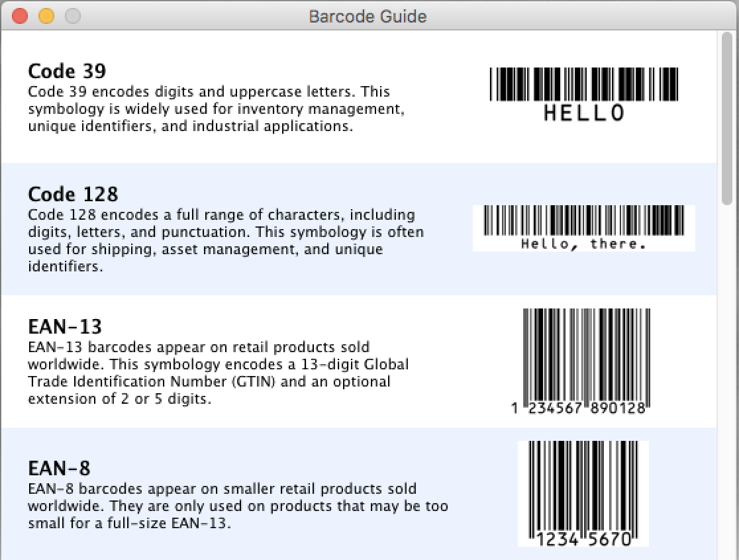This screenshot has width=739, height=560.
Task: Select the EAN-8 heading
Action: 59,468
